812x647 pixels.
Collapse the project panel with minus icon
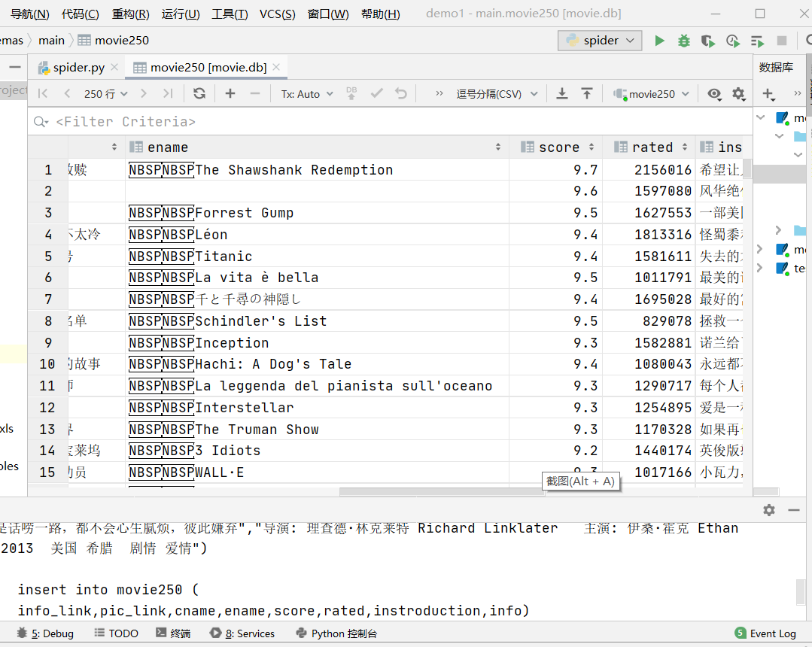coord(15,67)
